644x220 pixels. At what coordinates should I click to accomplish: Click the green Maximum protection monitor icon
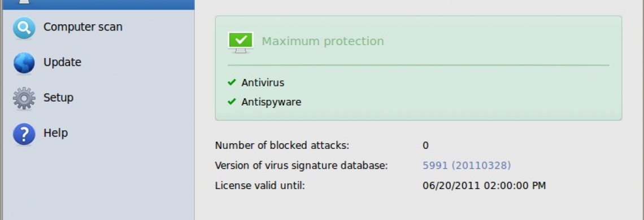click(x=241, y=42)
